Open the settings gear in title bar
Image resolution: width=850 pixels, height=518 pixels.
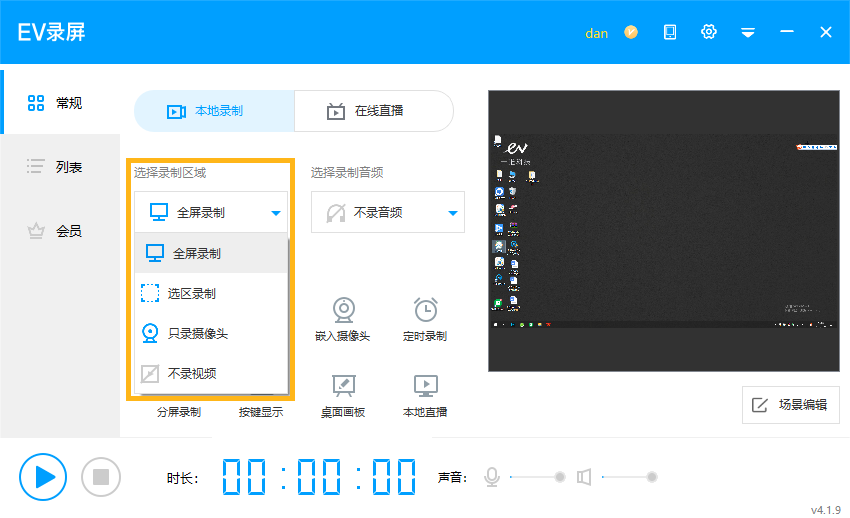click(709, 32)
